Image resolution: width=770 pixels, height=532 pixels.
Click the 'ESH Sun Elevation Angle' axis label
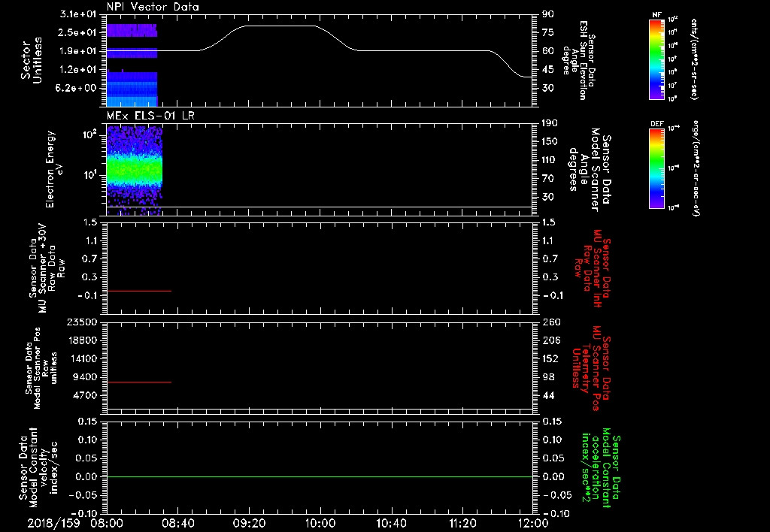coord(580,60)
